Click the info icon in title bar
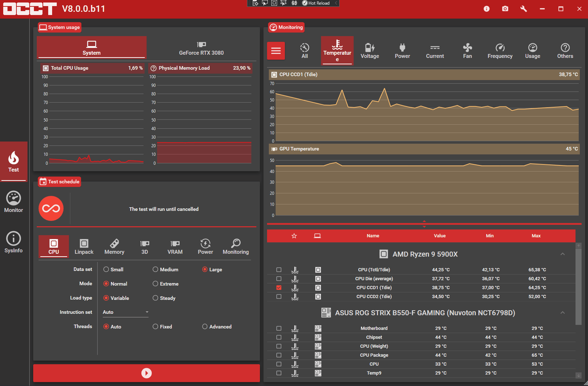Screen dimensions: 588x386 [x=486, y=9]
